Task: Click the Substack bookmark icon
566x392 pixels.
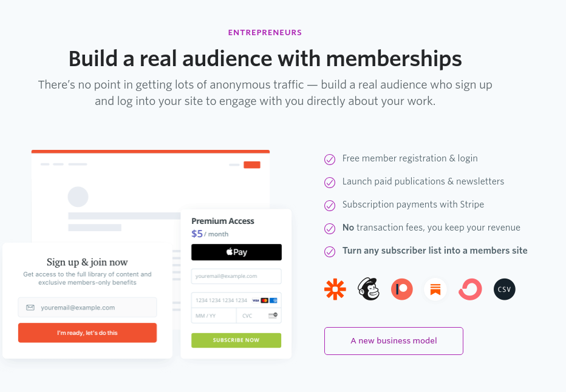Action: point(435,289)
